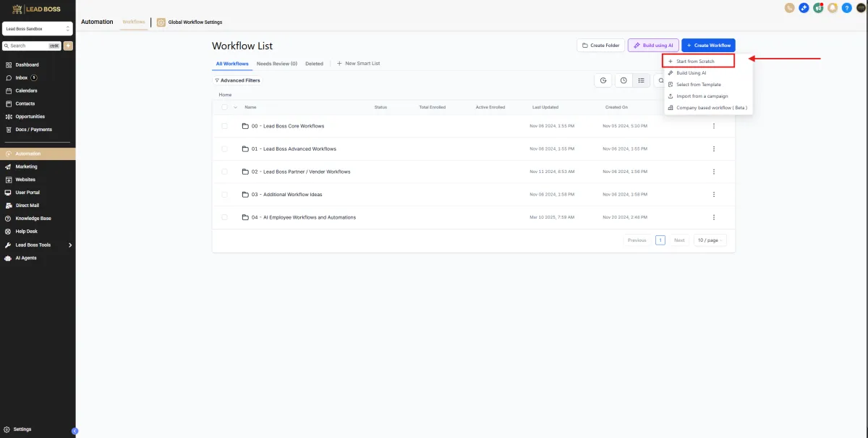Open the user profile avatar

pyautogui.click(x=861, y=8)
